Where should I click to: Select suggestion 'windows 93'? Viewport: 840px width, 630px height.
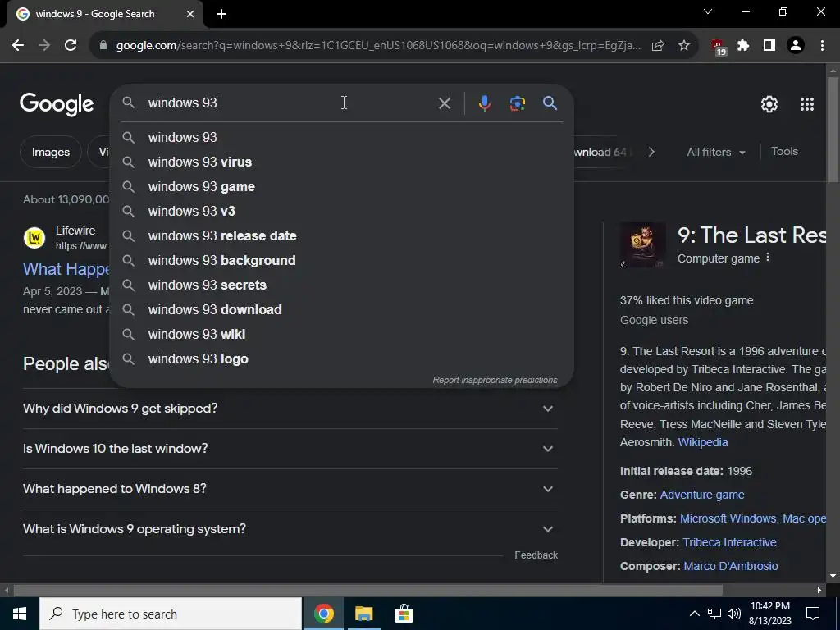coord(342,137)
